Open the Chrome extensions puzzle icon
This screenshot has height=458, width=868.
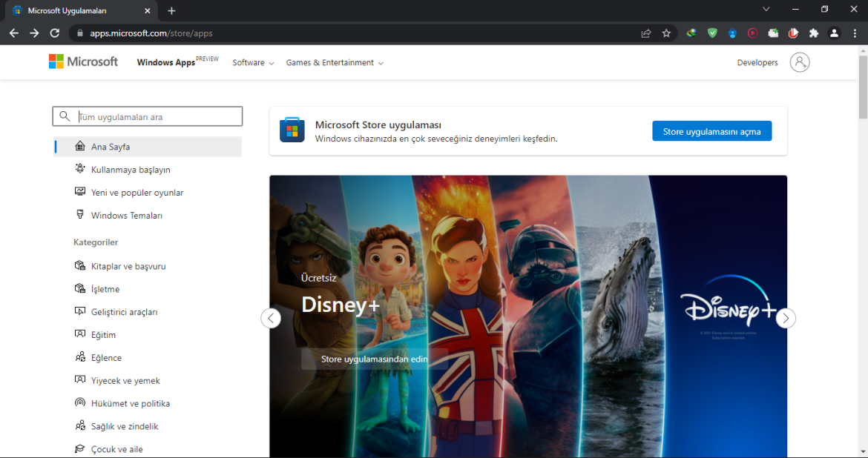coord(814,33)
